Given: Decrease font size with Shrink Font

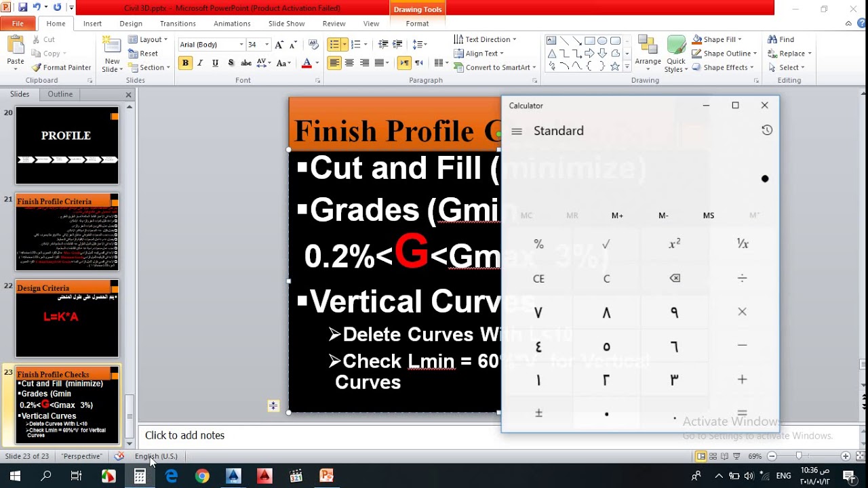Looking at the screenshot, I should point(293,45).
